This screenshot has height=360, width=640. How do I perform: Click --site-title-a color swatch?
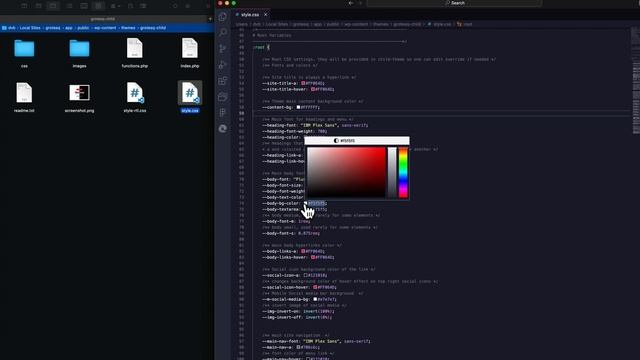(303, 83)
